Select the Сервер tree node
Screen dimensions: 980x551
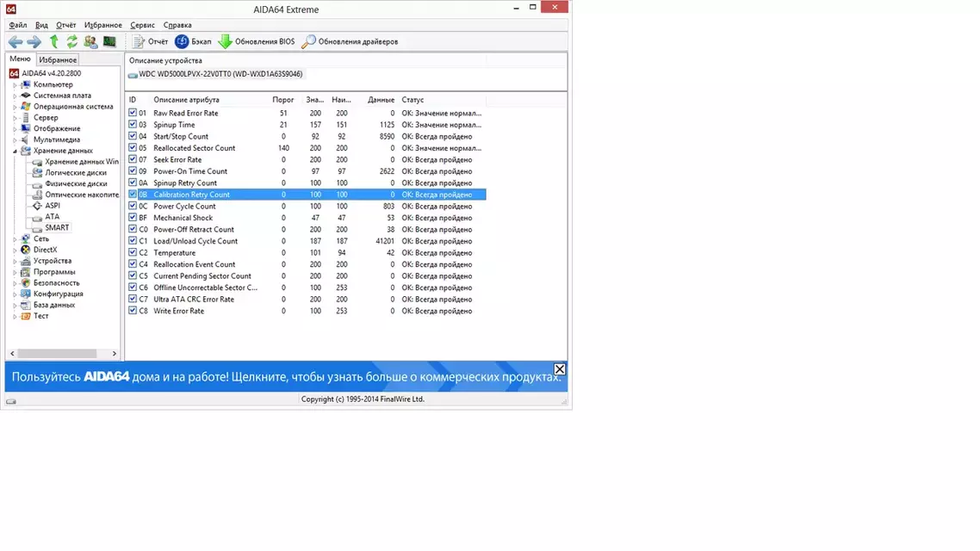pos(46,117)
